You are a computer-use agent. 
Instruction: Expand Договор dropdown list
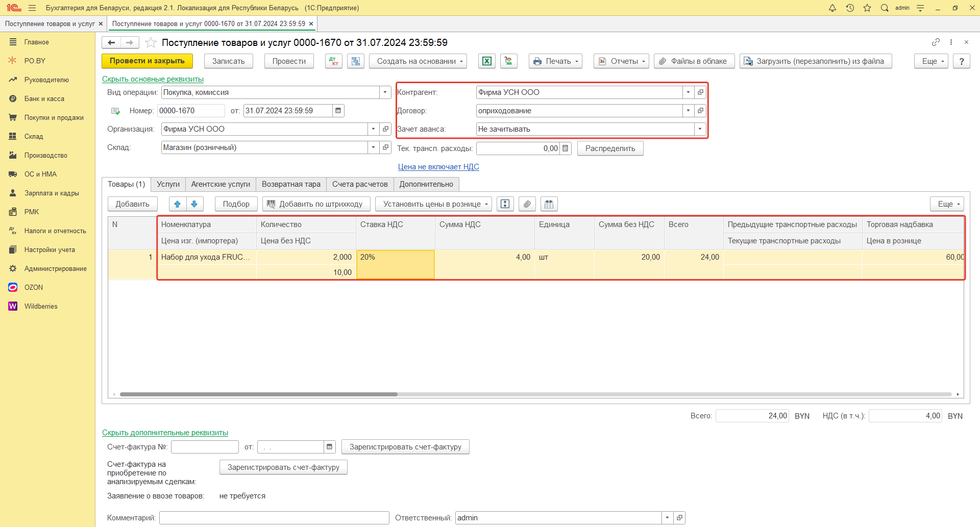[x=689, y=111]
